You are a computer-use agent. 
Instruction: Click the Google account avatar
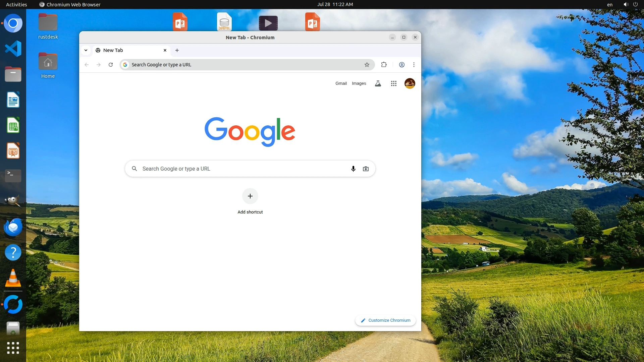[410, 83]
